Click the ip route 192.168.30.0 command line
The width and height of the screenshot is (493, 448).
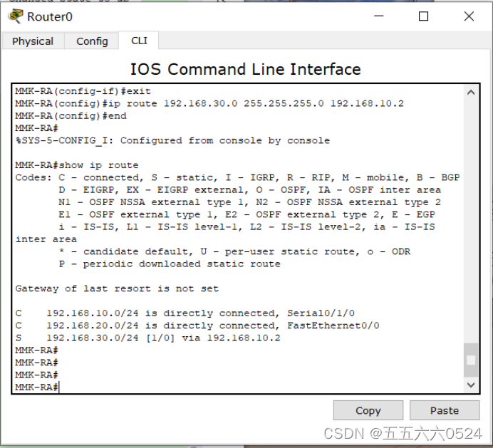click(x=209, y=104)
